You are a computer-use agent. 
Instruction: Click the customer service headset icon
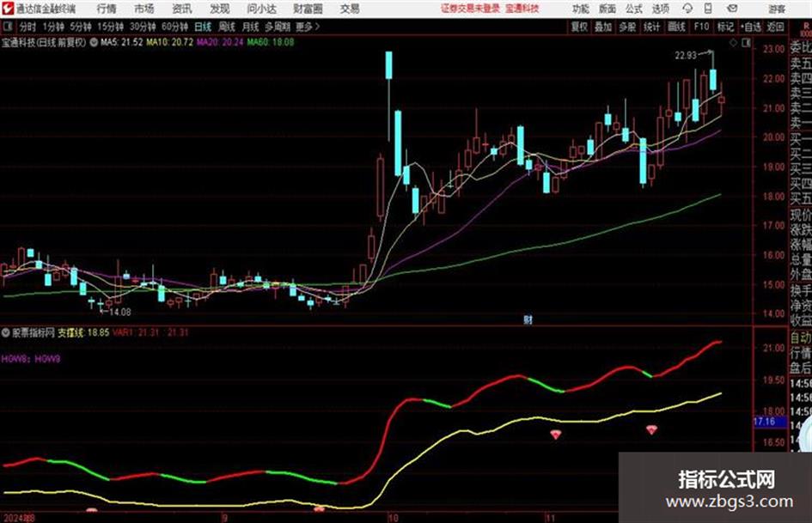pyautogui.click(x=687, y=9)
